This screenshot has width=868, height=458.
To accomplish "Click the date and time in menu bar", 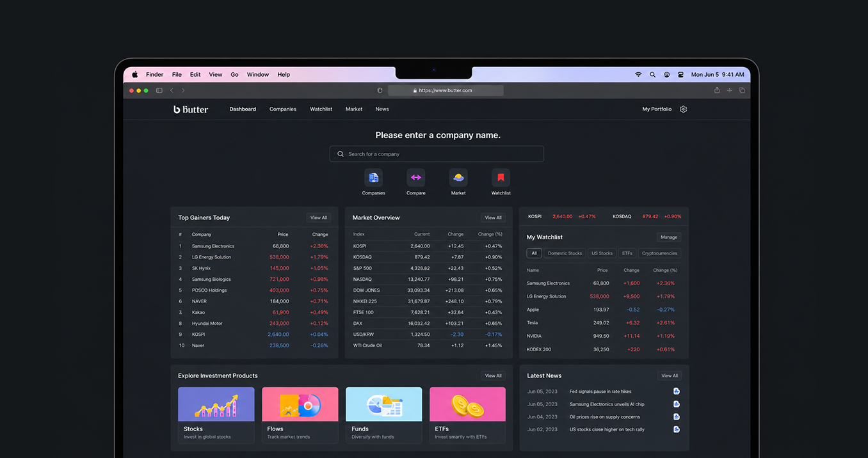I will point(718,75).
